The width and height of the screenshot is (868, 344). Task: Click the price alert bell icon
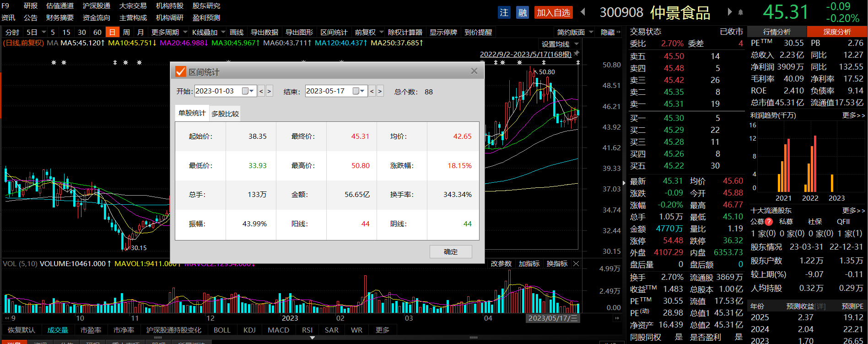point(740,12)
